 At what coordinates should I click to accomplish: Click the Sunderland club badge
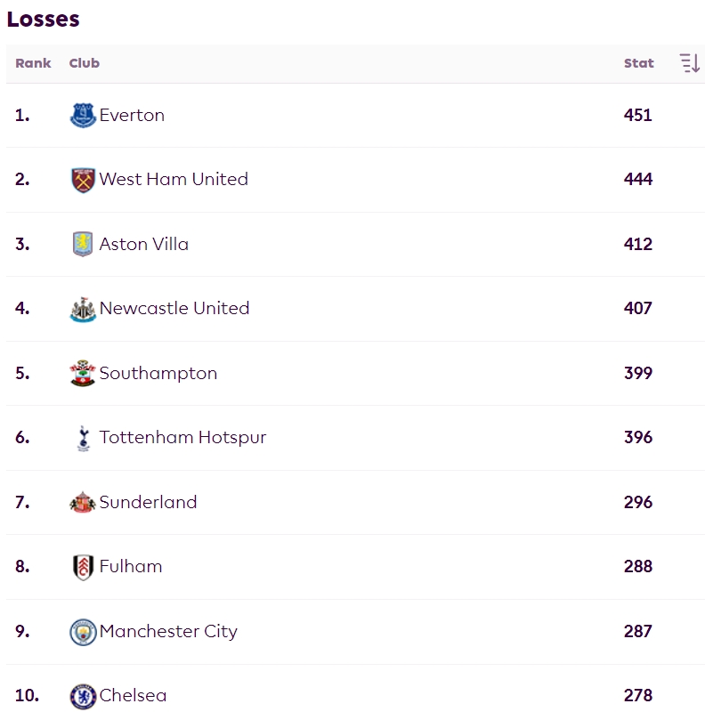83,502
